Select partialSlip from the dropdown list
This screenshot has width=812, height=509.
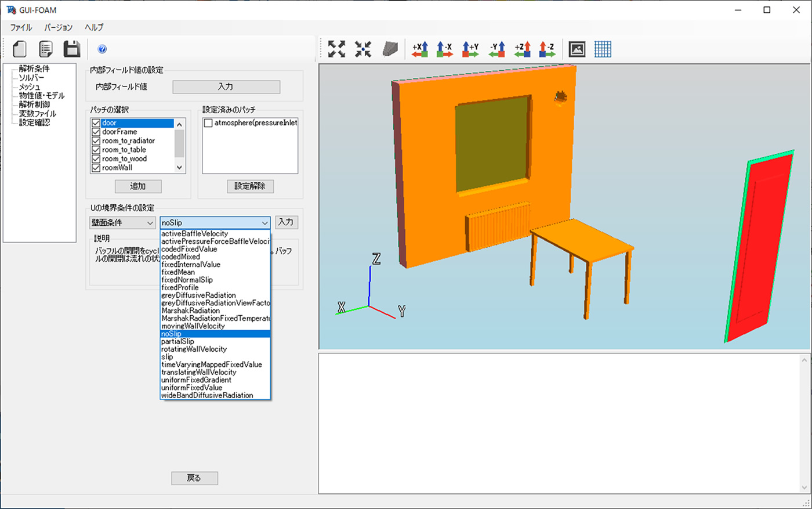(x=178, y=341)
